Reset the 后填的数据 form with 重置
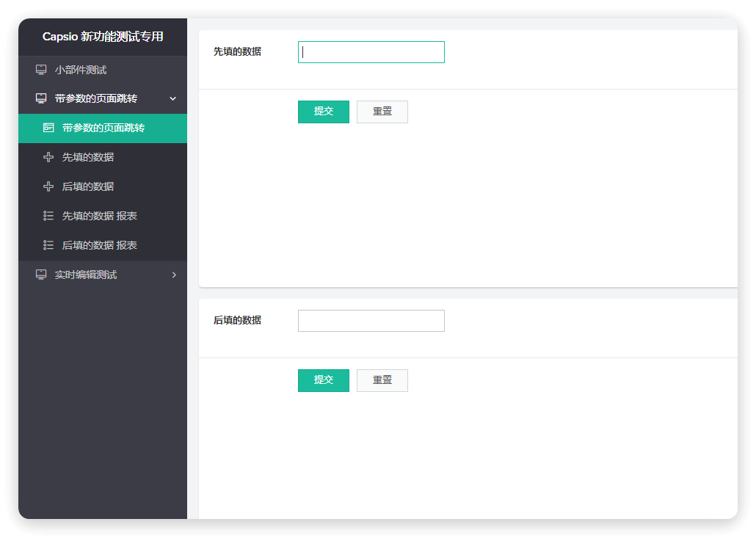This screenshot has width=756, height=541. click(382, 380)
